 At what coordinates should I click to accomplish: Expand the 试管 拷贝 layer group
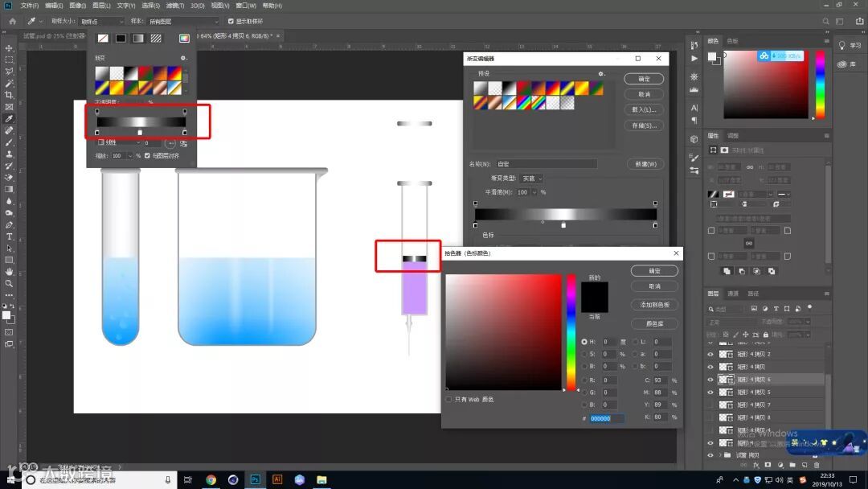pyautogui.click(x=720, y=455)
